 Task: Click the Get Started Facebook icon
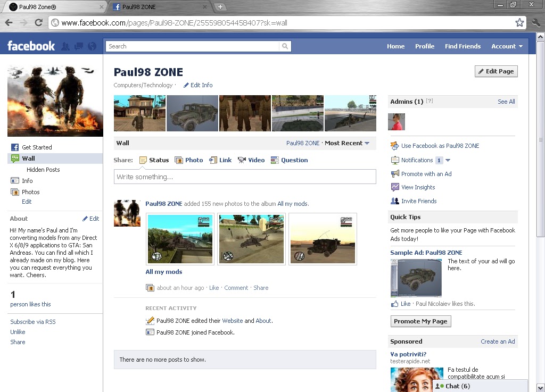14,147
